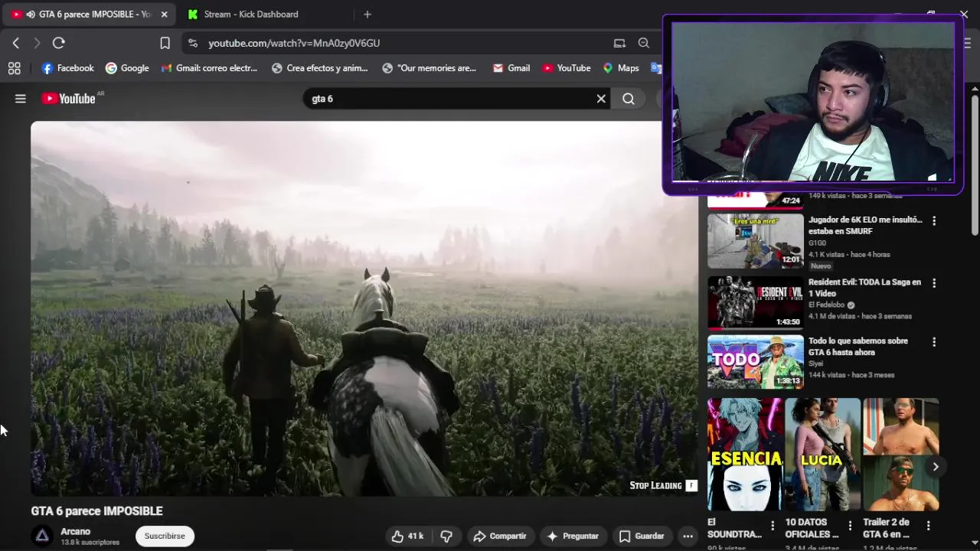Close the 'GTA 6 parece IMPOSIBLE' tab
980x551 pixels.
[x=164, y=14]
